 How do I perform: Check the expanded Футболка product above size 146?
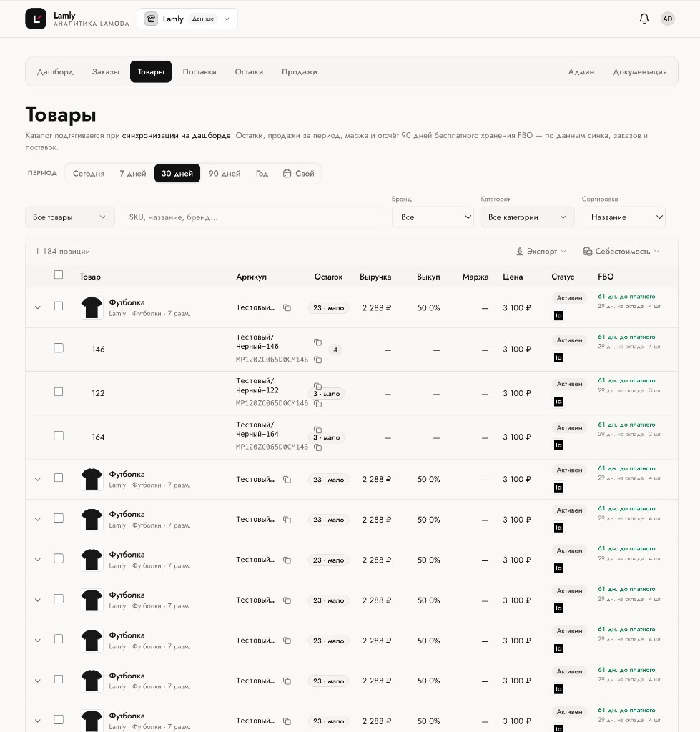coord(59,306)
